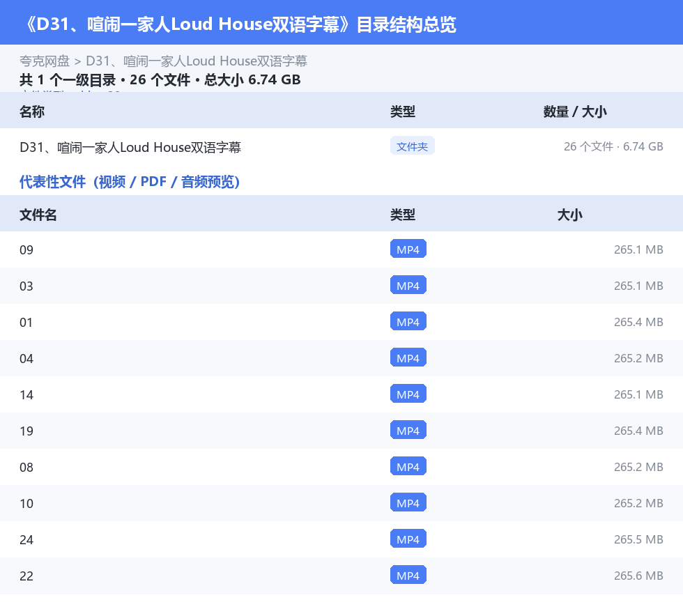Click the MP4 badge for file 19
The height and width of the screenshot is (616, 683).
coord(408,430)
